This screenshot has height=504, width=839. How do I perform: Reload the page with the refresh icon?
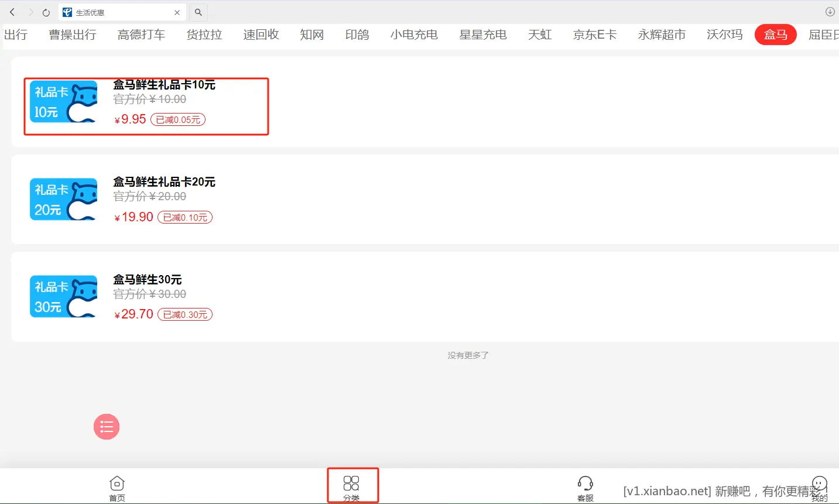[x=46, y=12]
